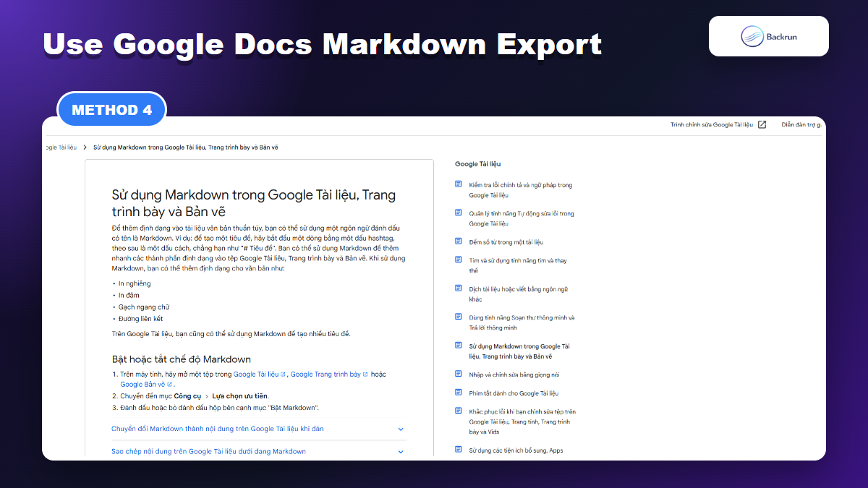The width and height of the screenshot is (868, 488).
Task: Open the 'Google Bản vẽ' inline link
Action: (x=146, y=385)
